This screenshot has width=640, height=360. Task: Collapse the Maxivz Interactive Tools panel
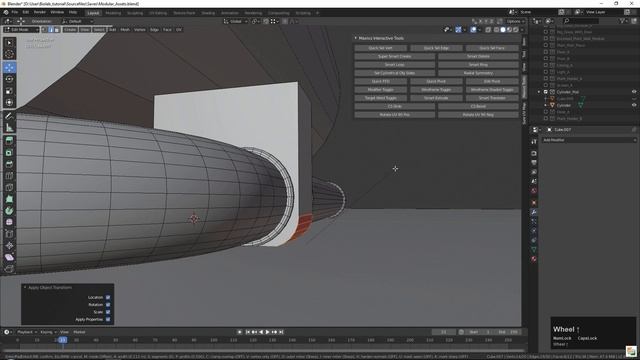356,38
